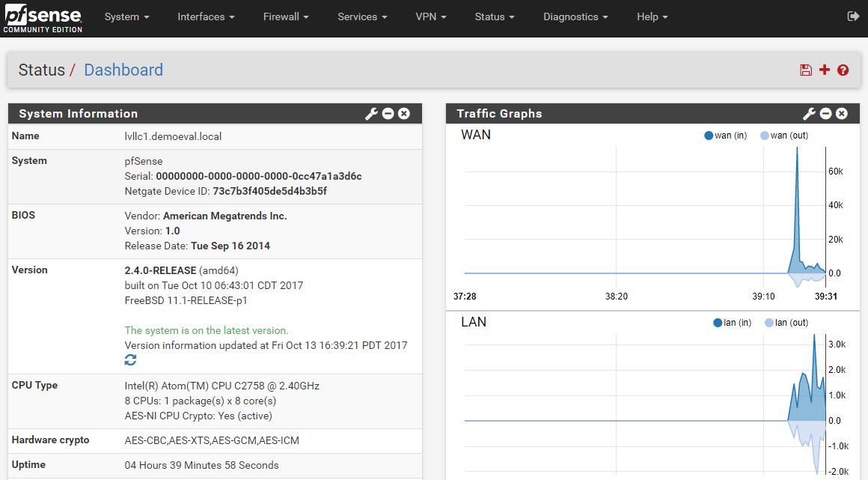Add a widget with the plus icon
Screen dimensions: 868x480
[x=825, y=70]
